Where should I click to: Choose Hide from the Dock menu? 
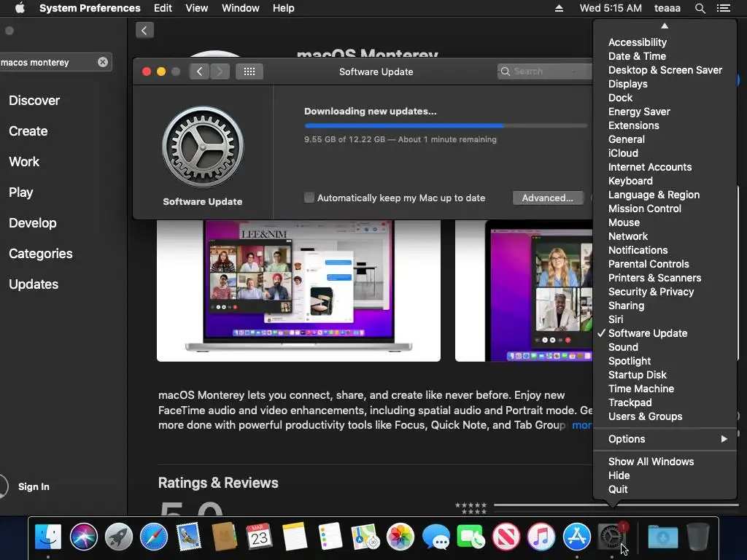coord(665,475)
